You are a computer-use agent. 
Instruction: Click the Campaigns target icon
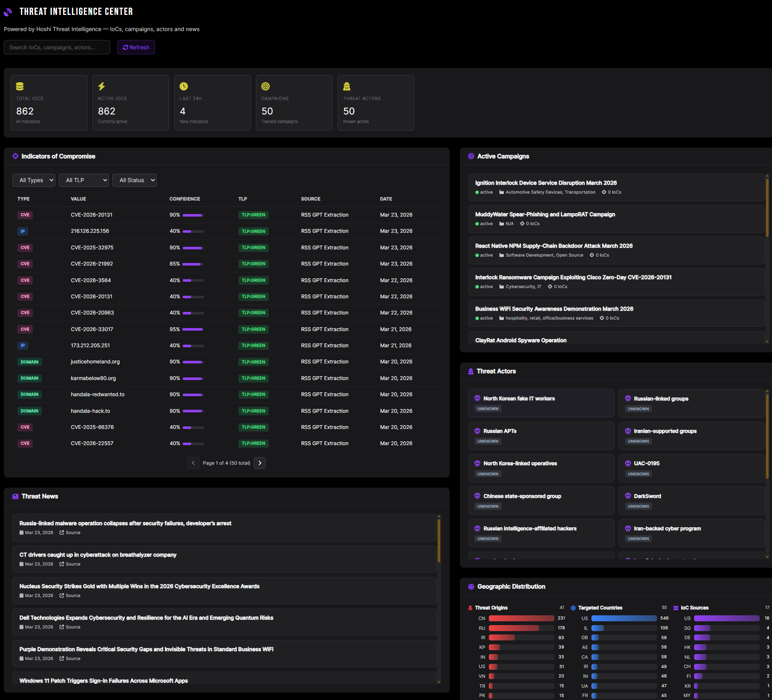coord(265,86)
